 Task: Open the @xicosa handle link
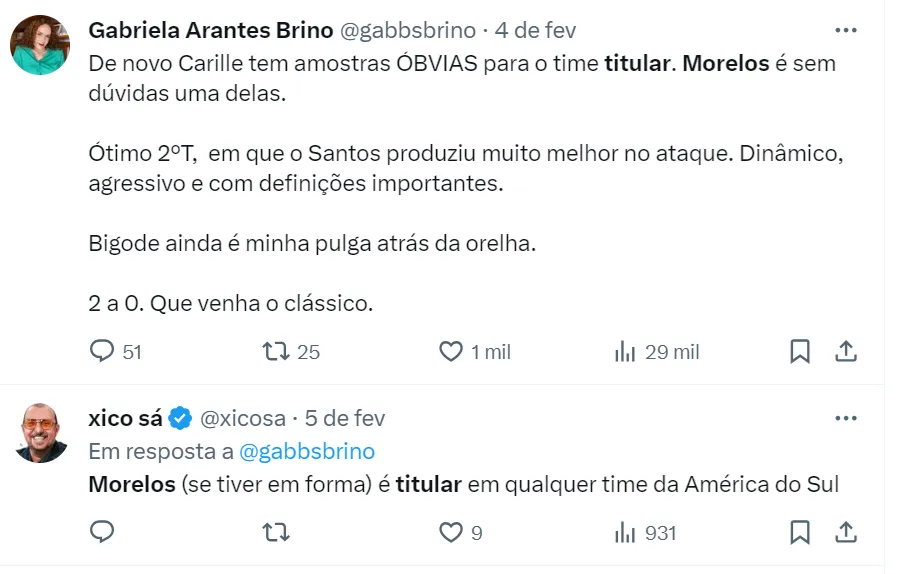tap(243, 418)
